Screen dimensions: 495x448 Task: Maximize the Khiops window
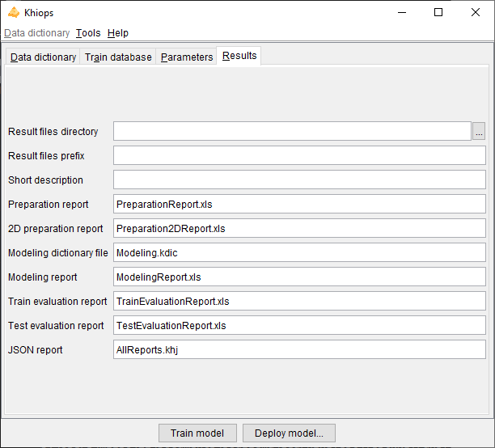click(x=438, y=13)
